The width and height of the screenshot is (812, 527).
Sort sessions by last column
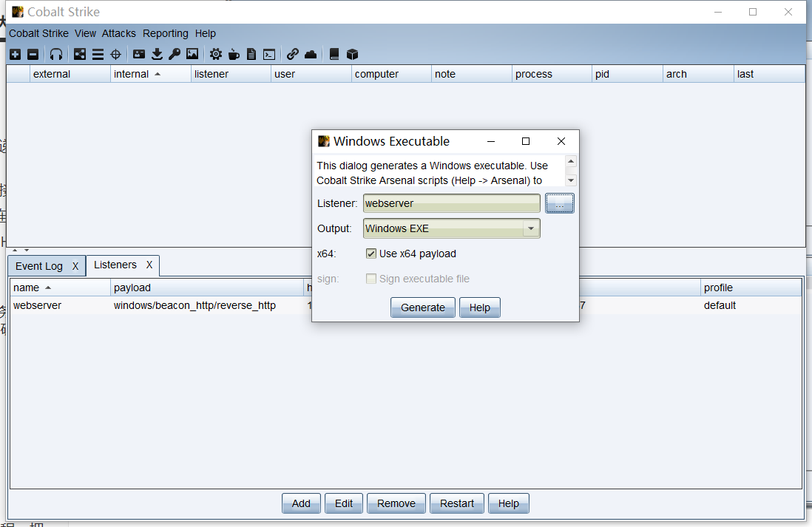(x=770, y=74)
